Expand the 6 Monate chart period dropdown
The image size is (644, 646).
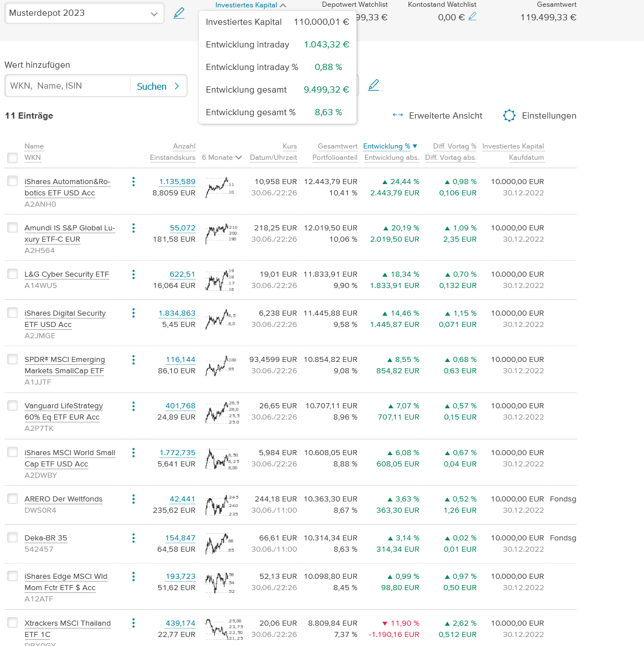(222, 158)
